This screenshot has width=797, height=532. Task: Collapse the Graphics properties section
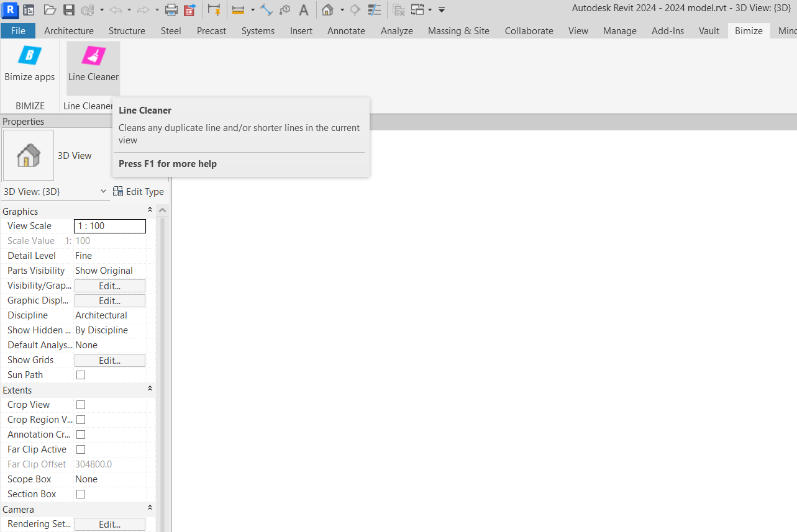(x=150, y=210)
